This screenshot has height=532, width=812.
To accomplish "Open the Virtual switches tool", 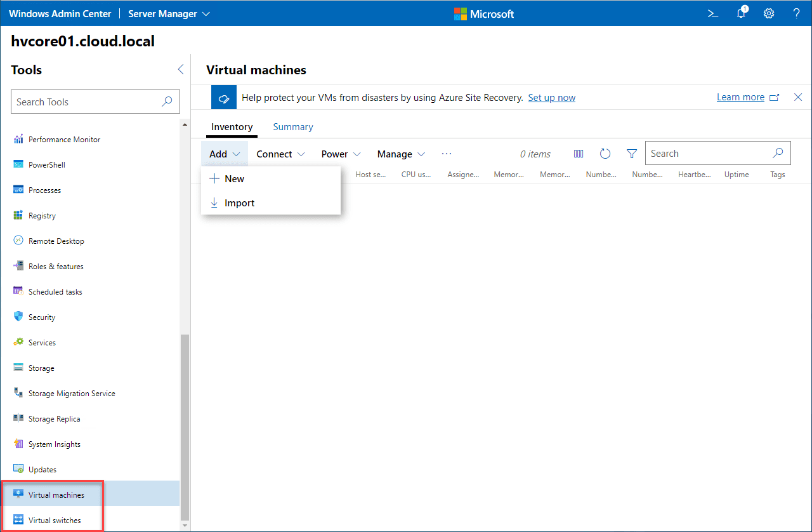I will [x=90, y=521].
